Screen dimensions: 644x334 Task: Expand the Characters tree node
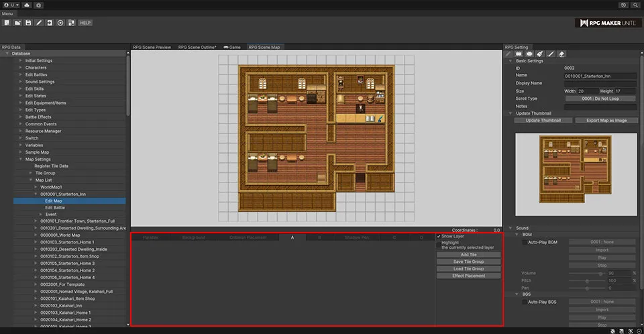pos(21,68)
